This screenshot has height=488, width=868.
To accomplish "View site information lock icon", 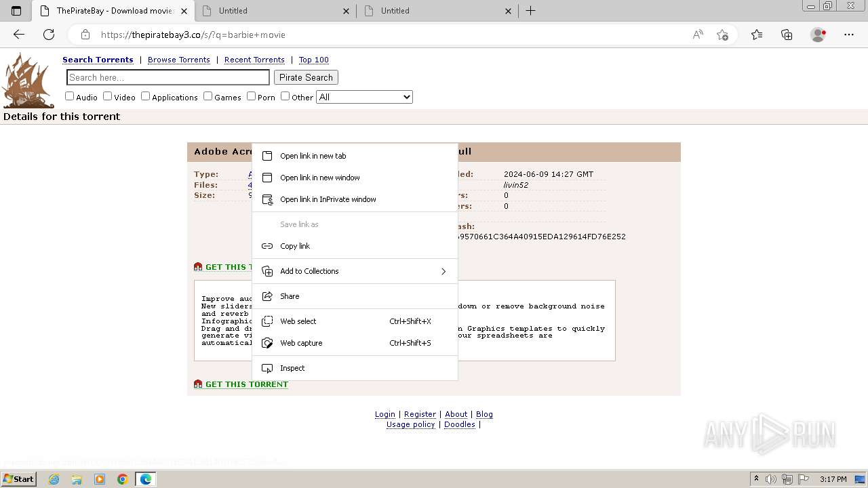I will click(85, 35).
